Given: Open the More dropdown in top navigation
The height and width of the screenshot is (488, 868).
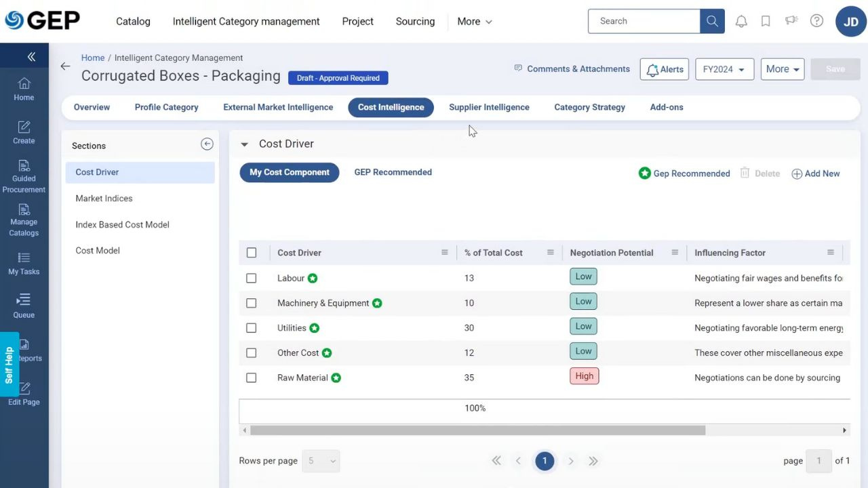Looking at the screenshot, I should pos(475,21).
